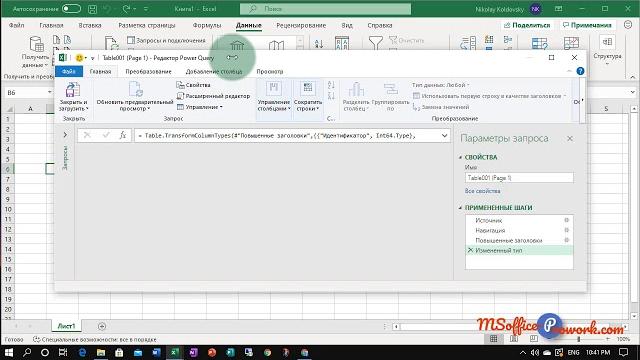The height and width of the screenshot is (360, 640).
Task: Open the Name Box dropdown arrow
Action: pos(49,92)
